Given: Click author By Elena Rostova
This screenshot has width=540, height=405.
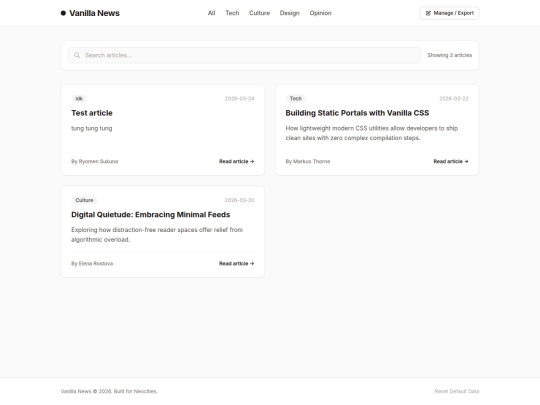Looking at the screenshot, I should 92,263.
